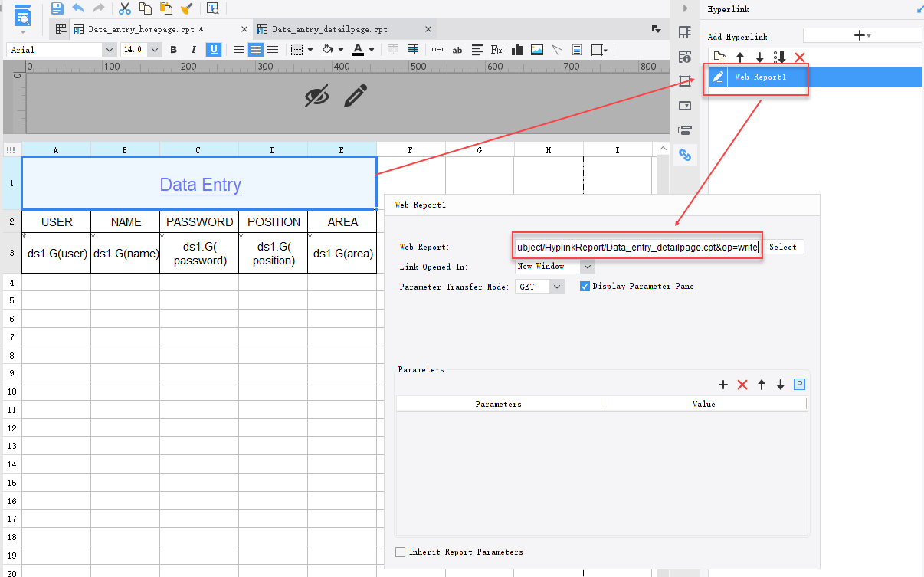Open Cell Element icon in right sidebar
Image resolution: width=924 pixels, height=577 pixels.
point(685,32)
